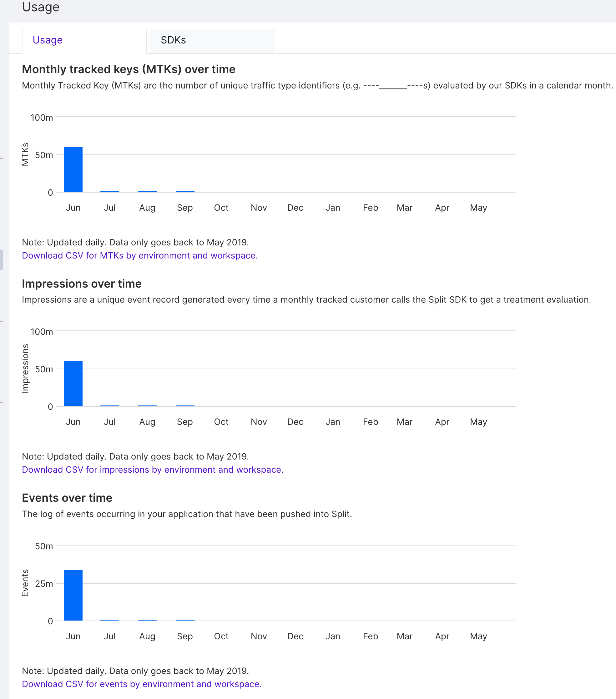This screenshot has height=699, width=616.
Task: Click the Monthly tracked keys heading
Action: click(129, 69)
